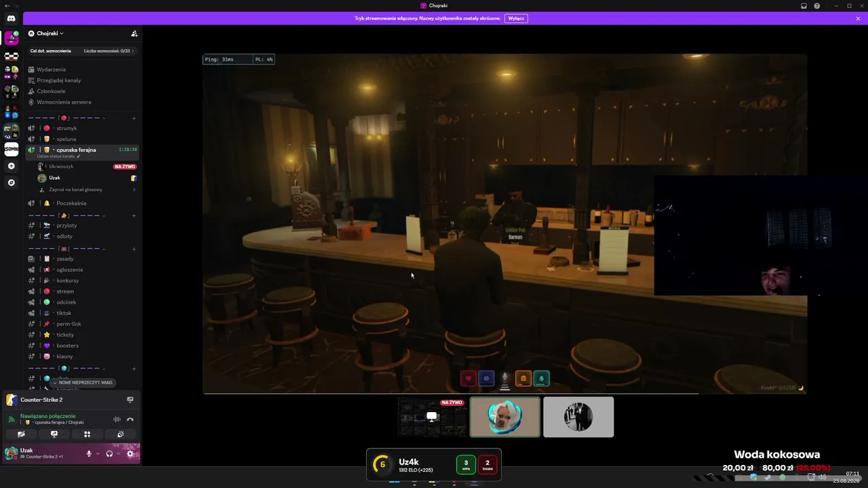Screen dimensions: 868x488
Task: Open the ogloszenia channel
Action: pyautogui.click(x=82, y=270)
